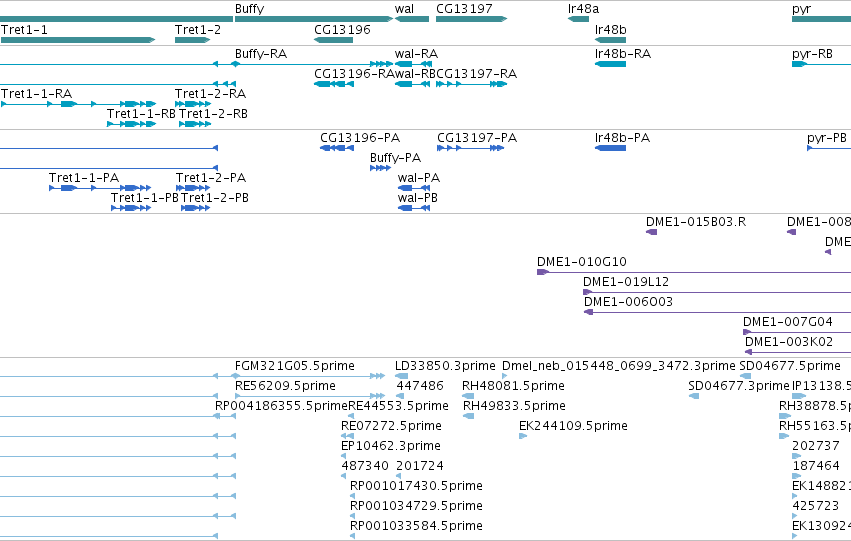Image resolution: width=851 pixels, height=541 pixels.
Task: Click the Ir48a gene label
Action: [x=583, y=9]
